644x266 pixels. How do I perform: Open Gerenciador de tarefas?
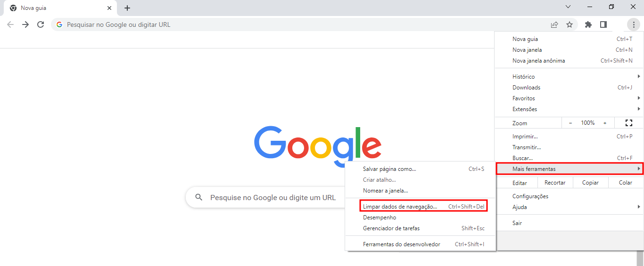pos(421,228)
